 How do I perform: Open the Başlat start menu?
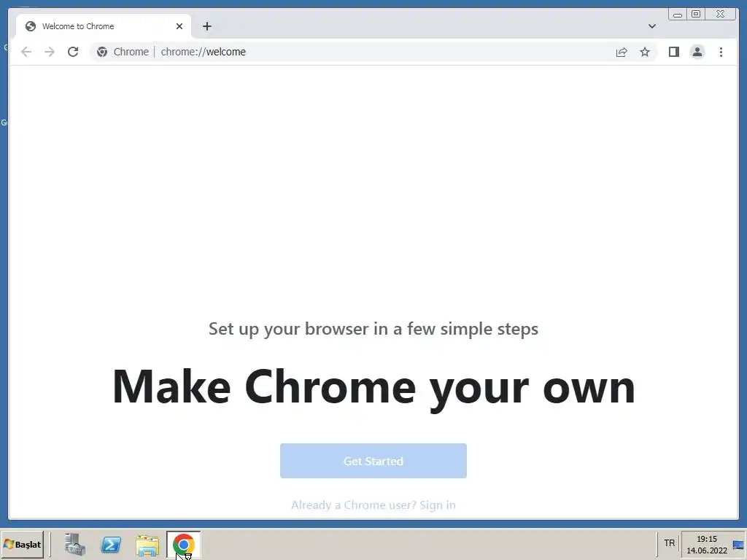coord(23,544)
